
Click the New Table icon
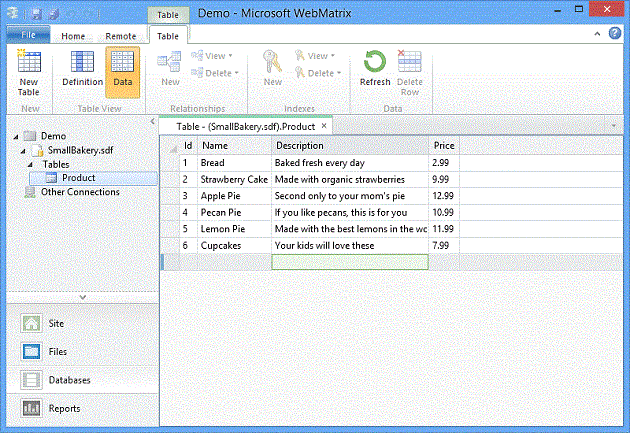(x=28, y=74)
